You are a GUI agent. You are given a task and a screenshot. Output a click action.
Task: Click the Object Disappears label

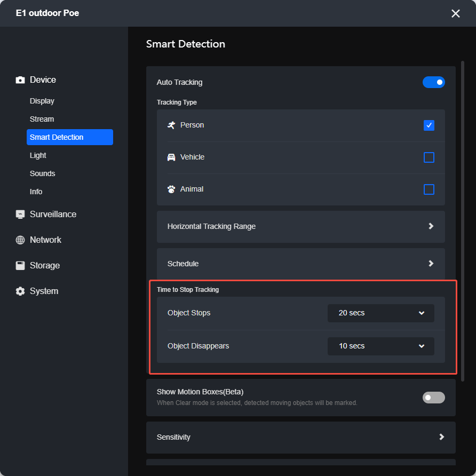(198, 346)
